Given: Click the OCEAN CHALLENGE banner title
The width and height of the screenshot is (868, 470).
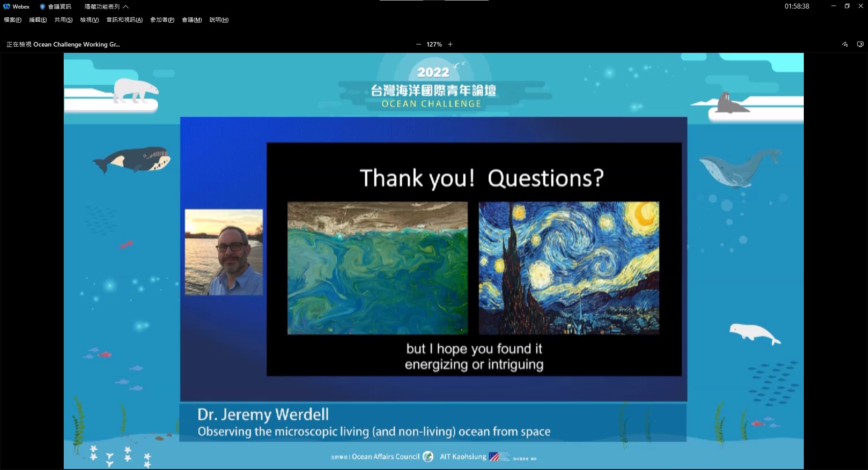Looking at the screenshot, I should 431,104.
